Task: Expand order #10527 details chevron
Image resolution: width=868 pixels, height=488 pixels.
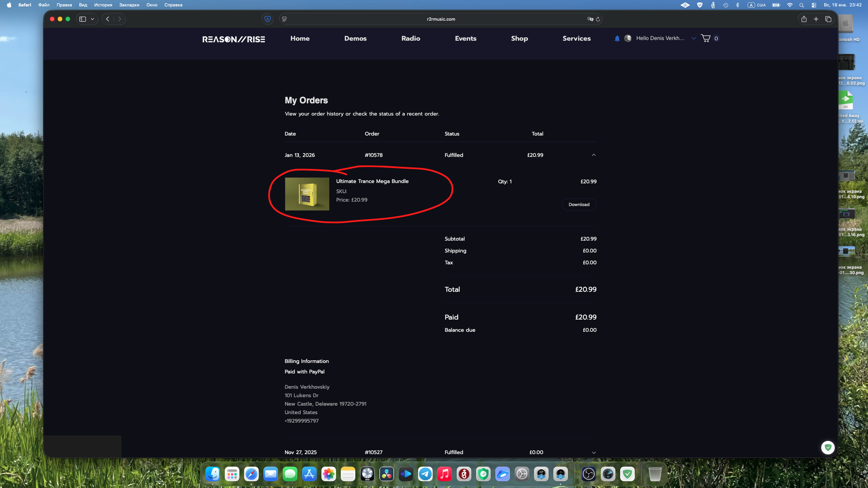Action: 594,453
